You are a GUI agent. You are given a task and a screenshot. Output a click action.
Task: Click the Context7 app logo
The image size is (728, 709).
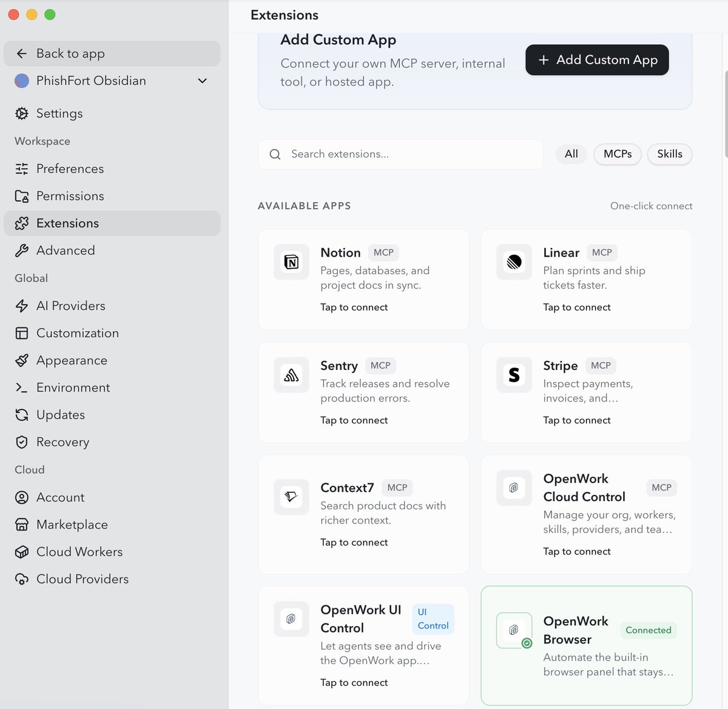coord(292,497)
